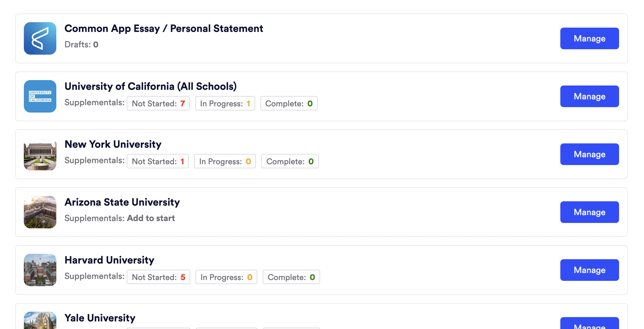Click Add to start under Arizona State
This screenshot has width=644, height=329.
pos(151,218)
